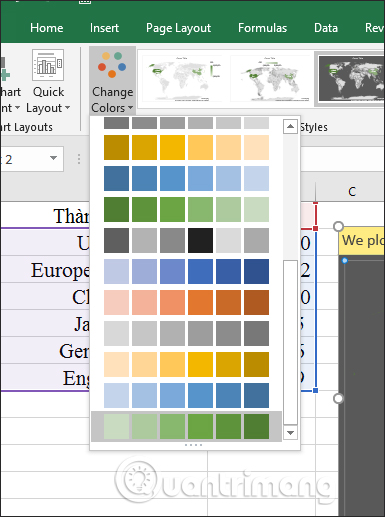Click the palette scroll down arrow
Viewport: 385px width, 517px height.
pyautogui.click(x=290, y=433)
